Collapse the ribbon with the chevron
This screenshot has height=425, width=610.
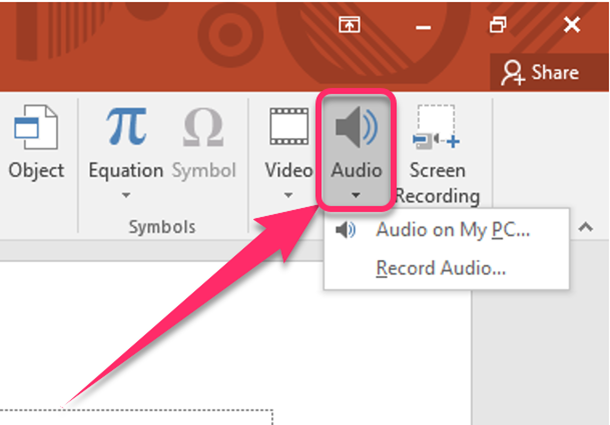pyautogui.click(x=585, y=227)
